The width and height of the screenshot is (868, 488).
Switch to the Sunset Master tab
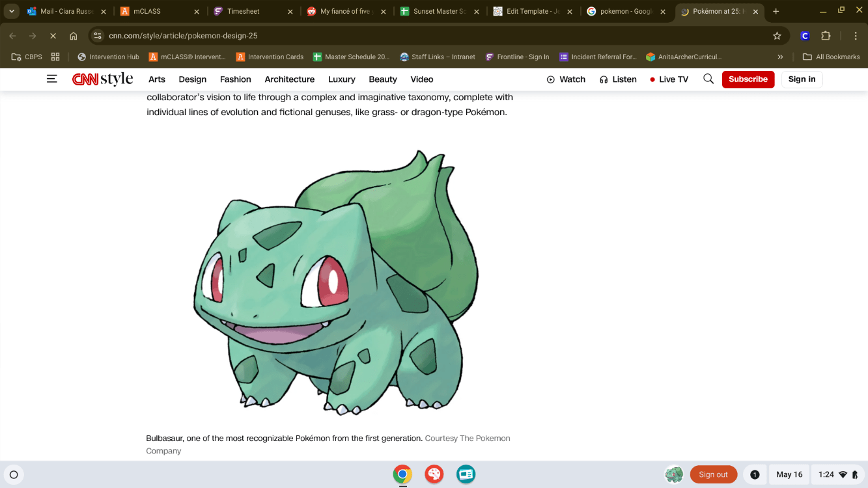tap(440, 11)
